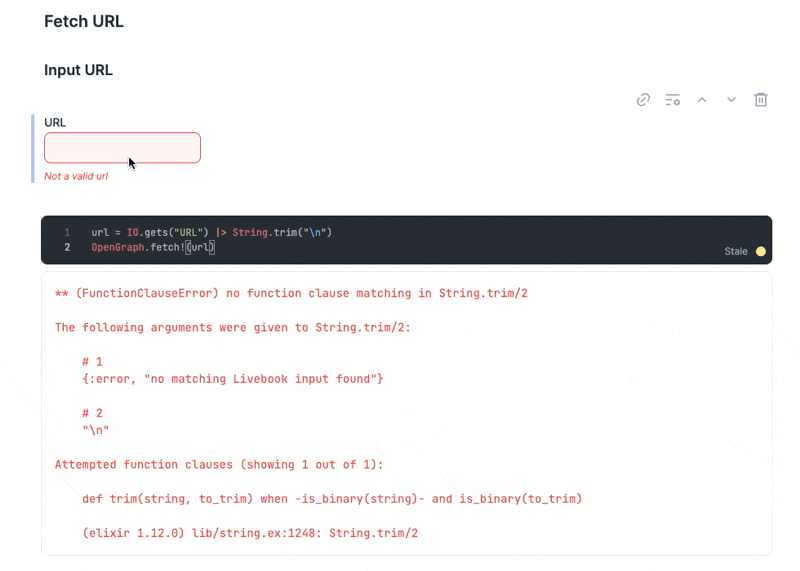This screenshot has width=800, height=571.
Task: Select the Input URL section title
Action: (x=78, y=70)
